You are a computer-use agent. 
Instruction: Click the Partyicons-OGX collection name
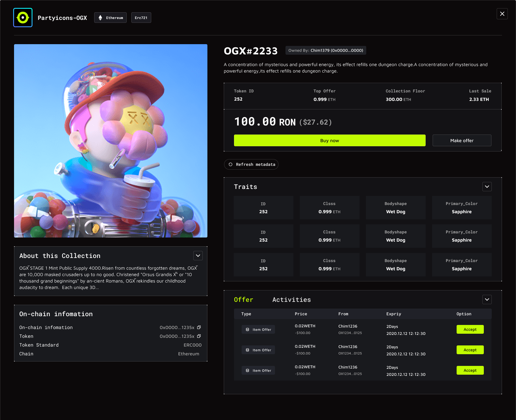[62, 18]
